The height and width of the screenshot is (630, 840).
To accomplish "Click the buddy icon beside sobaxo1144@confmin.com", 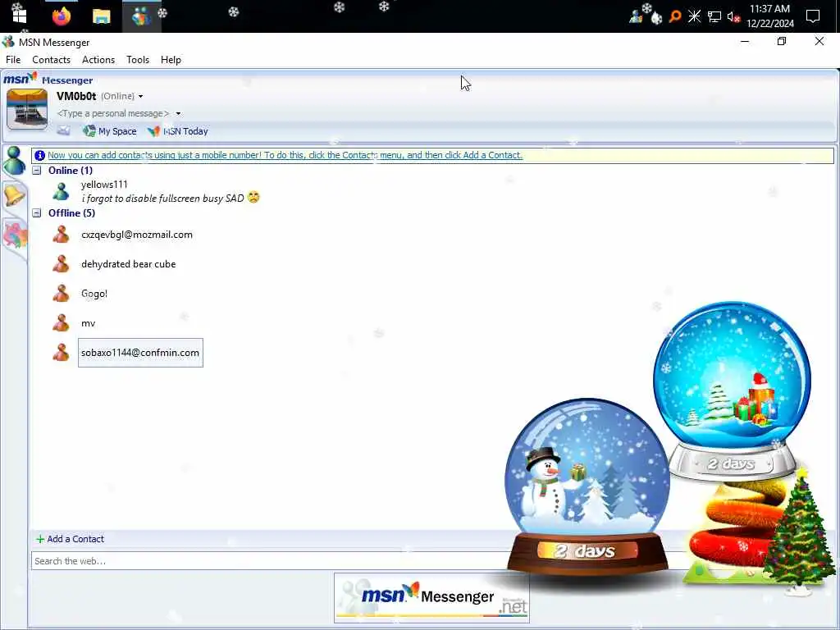I will pyautogui.click(x=61, y=352).
